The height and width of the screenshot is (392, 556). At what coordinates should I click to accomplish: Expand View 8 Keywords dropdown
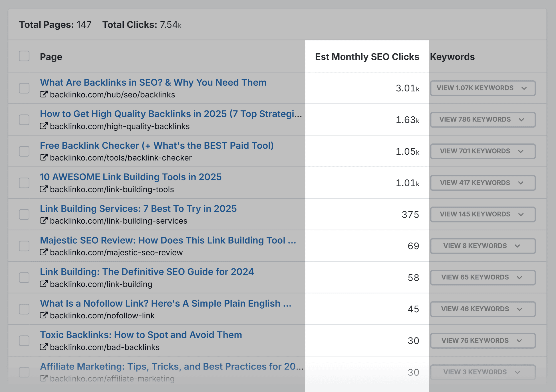click(483, 246)
